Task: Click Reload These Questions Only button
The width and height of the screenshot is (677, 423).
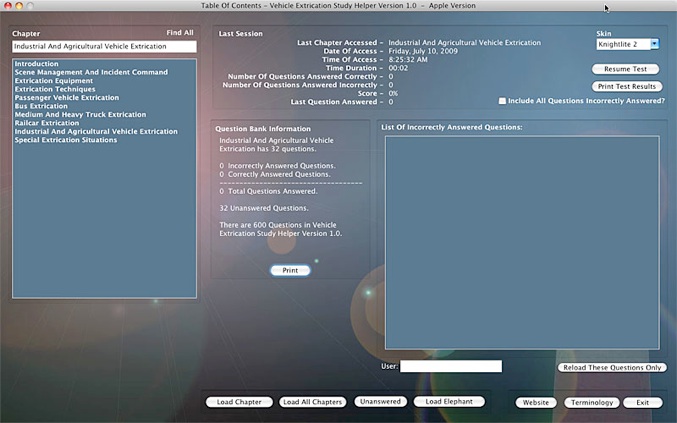Action: 612,367
